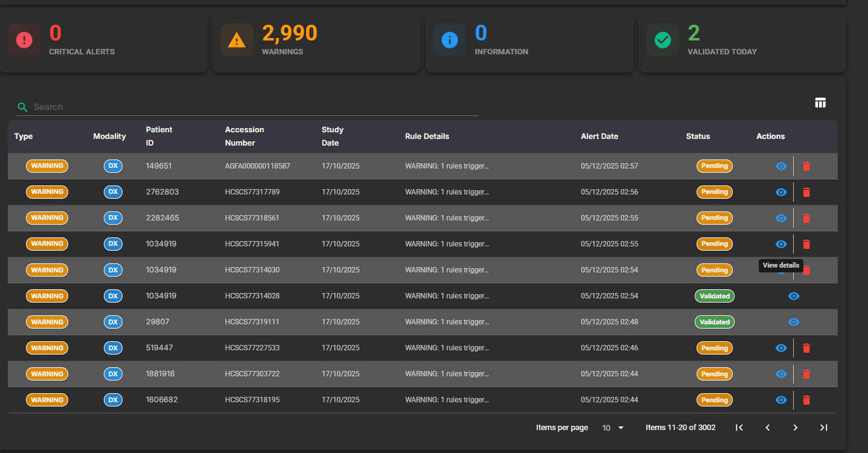Sort table by Alert Date column
This screenshot has height=453, width=868.
(599, 137)
